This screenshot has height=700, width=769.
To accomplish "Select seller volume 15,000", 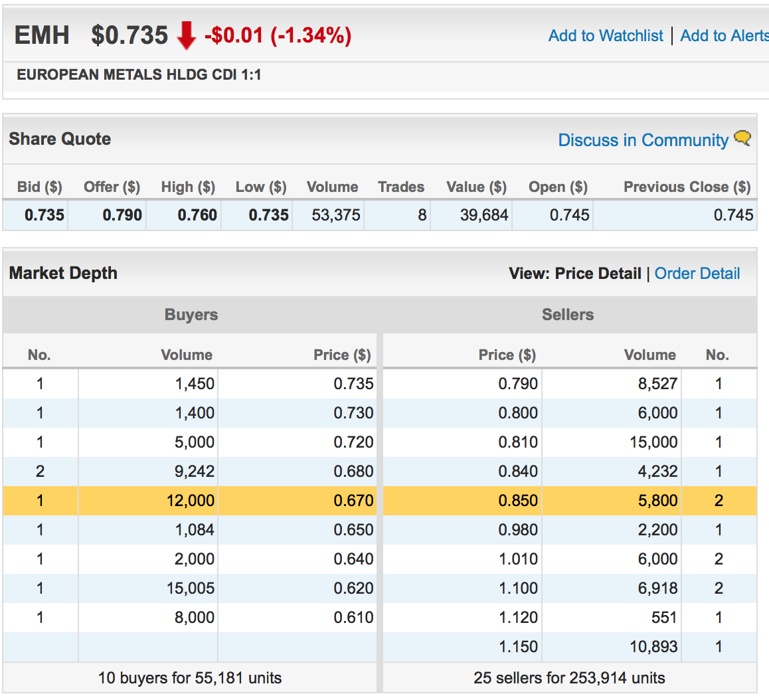I will coord(653,442).
